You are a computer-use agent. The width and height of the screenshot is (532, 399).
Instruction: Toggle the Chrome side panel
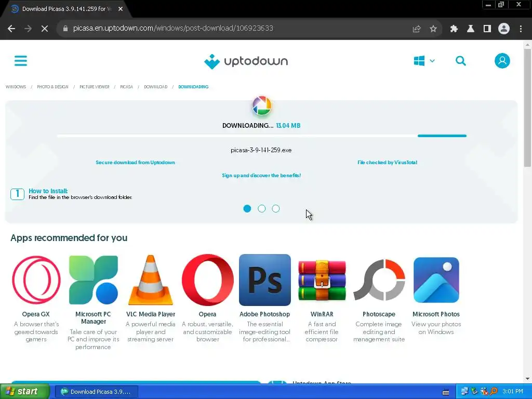click(x=487, y=29)
